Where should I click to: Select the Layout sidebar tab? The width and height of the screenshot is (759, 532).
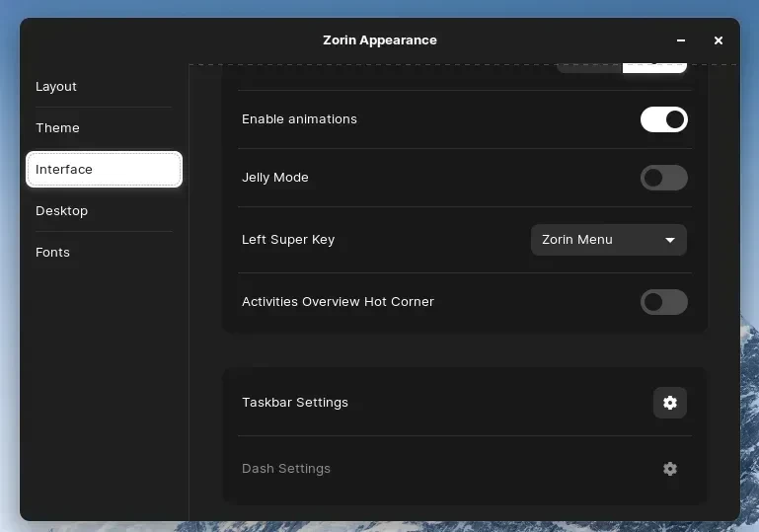[x=104, y=87]
